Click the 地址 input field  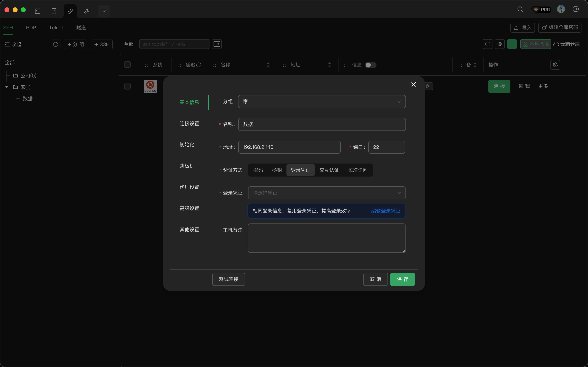[x=289, y=147]
